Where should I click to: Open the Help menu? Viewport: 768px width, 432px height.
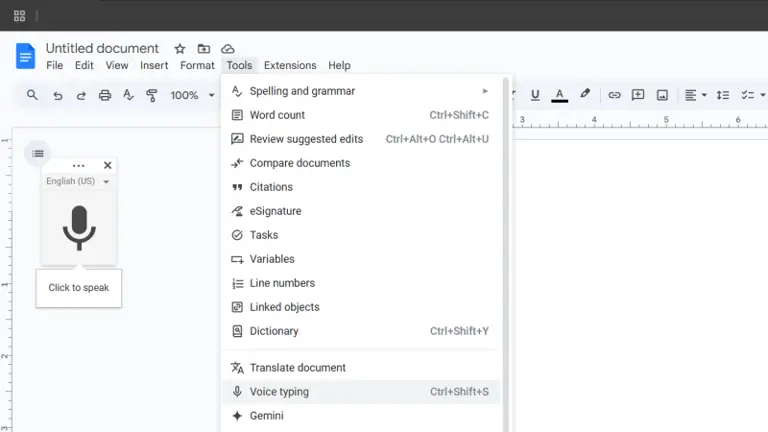(339, 65)
